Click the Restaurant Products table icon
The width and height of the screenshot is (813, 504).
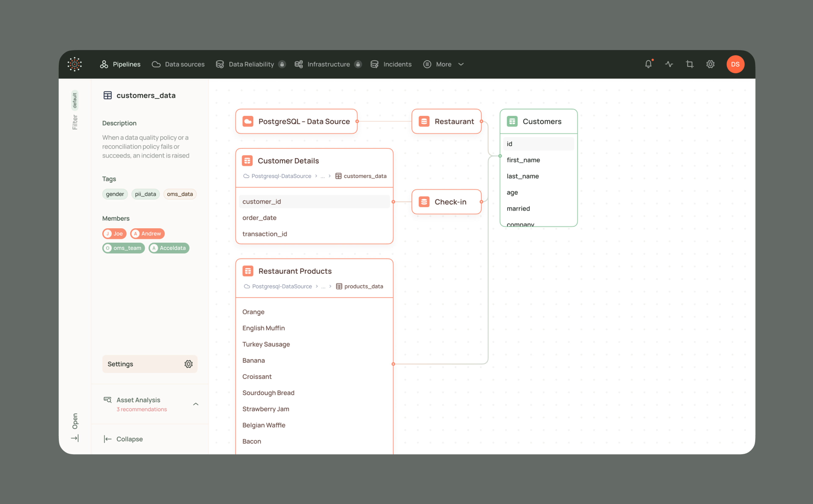[248, 271]
